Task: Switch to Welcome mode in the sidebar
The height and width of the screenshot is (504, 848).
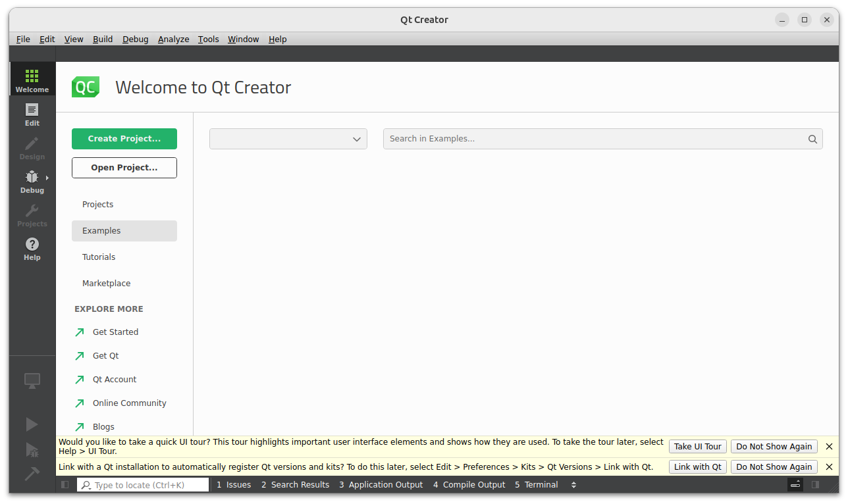Action: (x=32, y=79)
